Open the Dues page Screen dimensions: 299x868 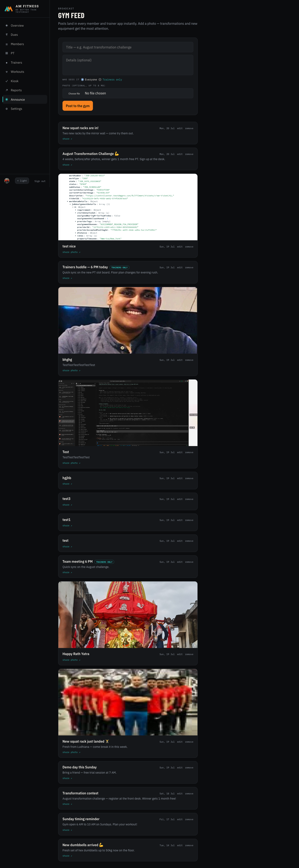click(x=25, y=35)
